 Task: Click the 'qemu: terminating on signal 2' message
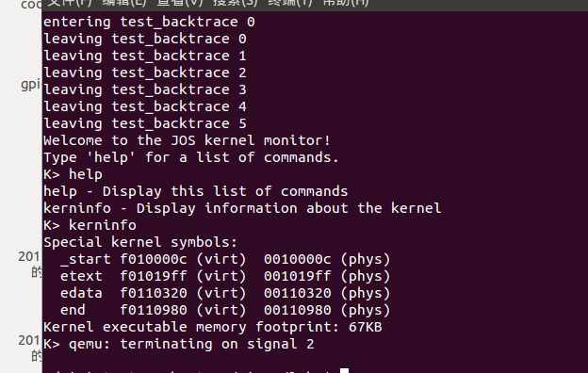pos(191,344)
